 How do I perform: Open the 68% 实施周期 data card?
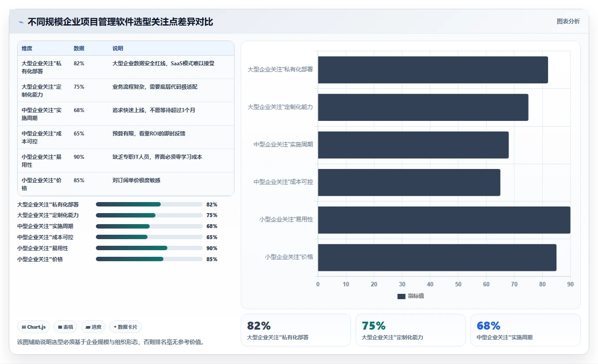(x=525, y=330)
